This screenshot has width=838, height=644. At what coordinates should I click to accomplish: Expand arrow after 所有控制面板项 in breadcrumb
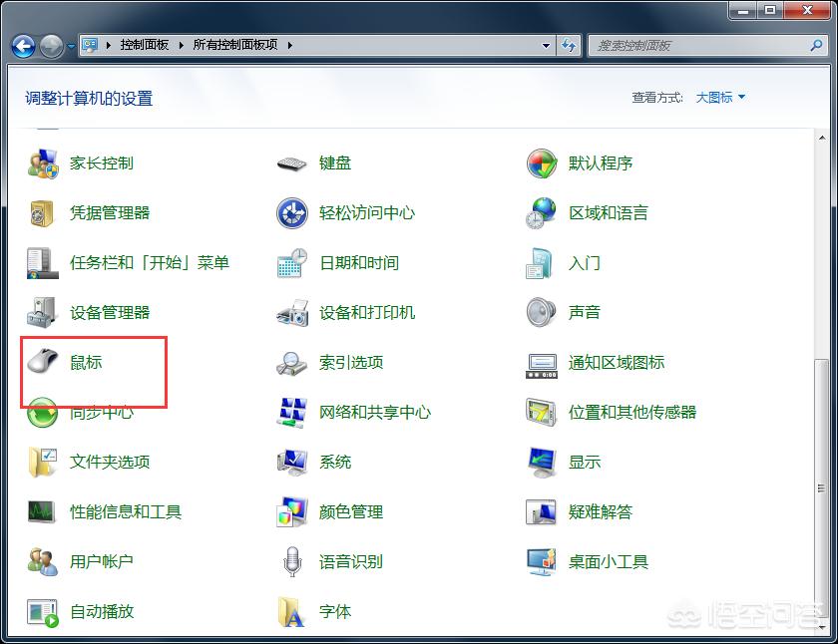289,46
